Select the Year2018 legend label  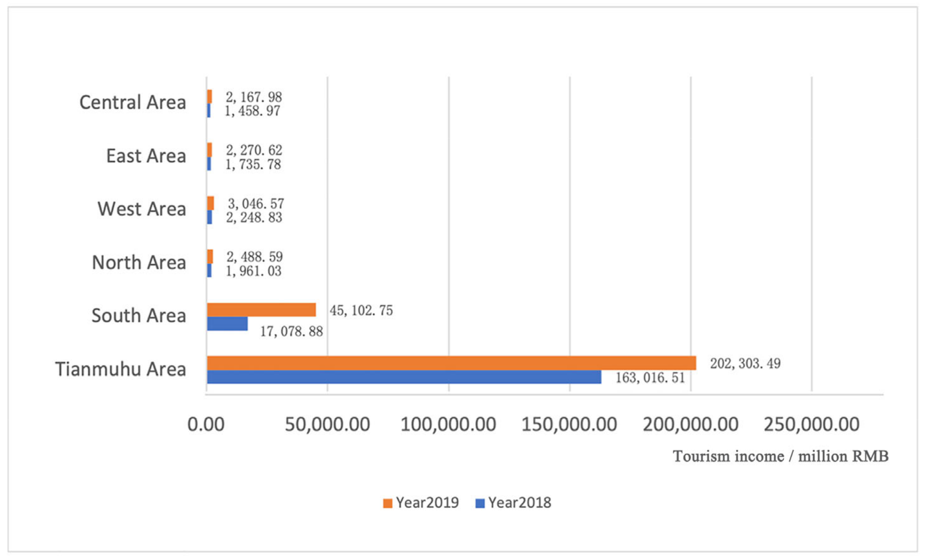tap(520, 503)
